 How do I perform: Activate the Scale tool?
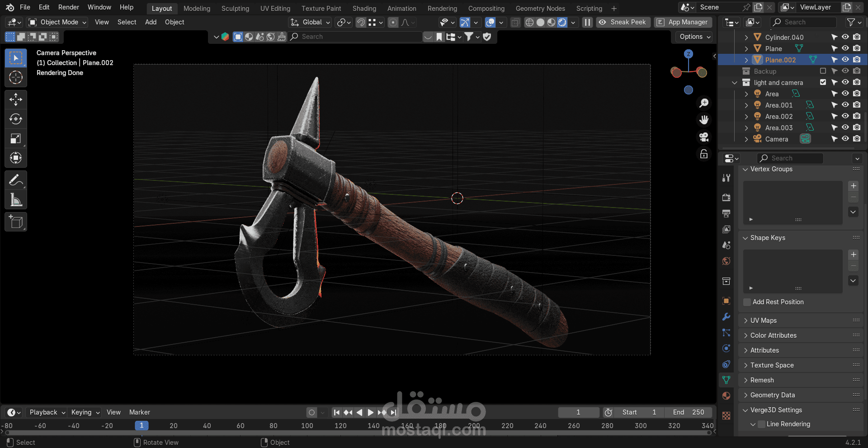click(16, 138)
